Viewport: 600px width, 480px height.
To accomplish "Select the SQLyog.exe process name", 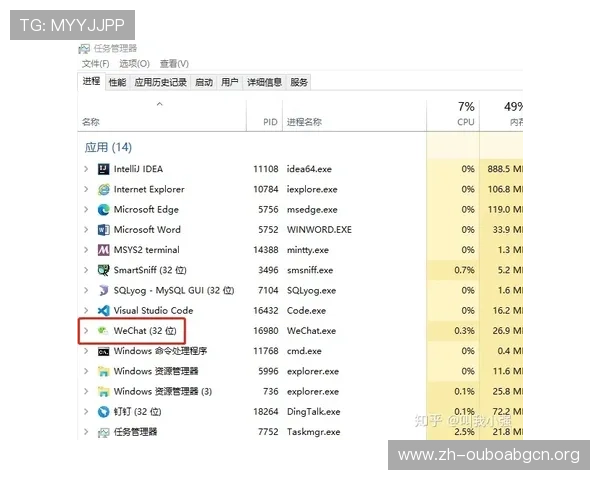I will [311, 291].
